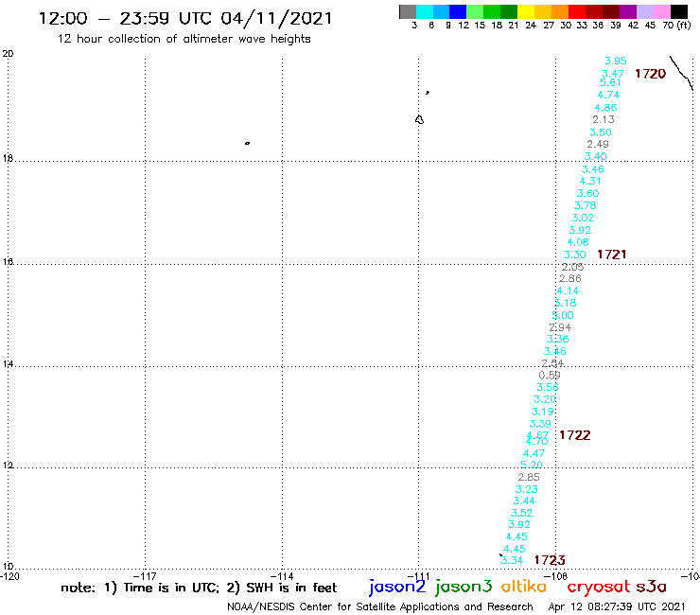This screenshot has height=615, width=700.
Task: Click the small island outline west of -114
Action: pos(247,144)
